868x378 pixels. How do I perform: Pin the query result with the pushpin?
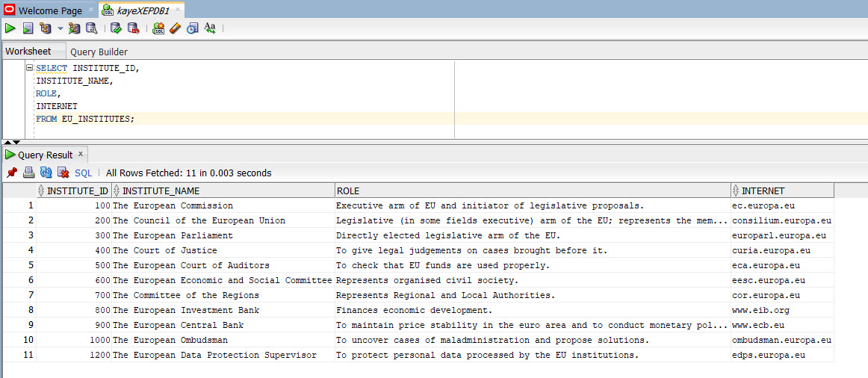tap(12, 173)
